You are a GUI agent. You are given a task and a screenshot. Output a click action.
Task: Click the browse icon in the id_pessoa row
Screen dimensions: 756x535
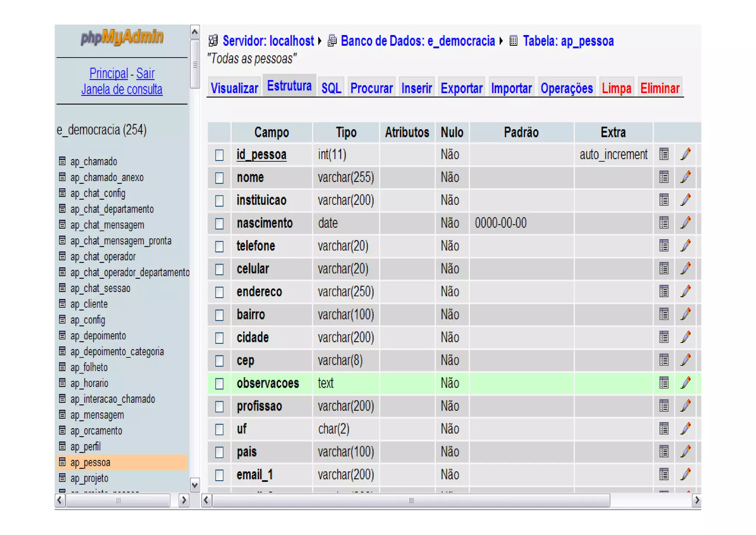(x=664, y=154)
